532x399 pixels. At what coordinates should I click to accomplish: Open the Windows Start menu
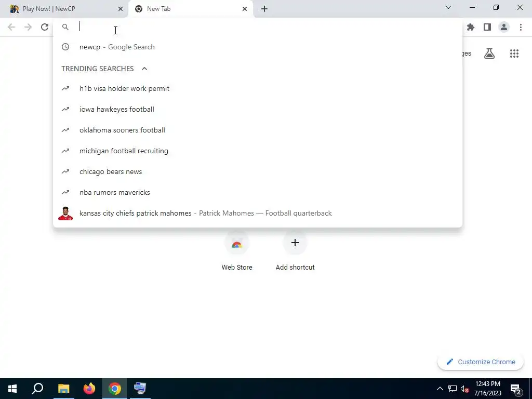12,389
